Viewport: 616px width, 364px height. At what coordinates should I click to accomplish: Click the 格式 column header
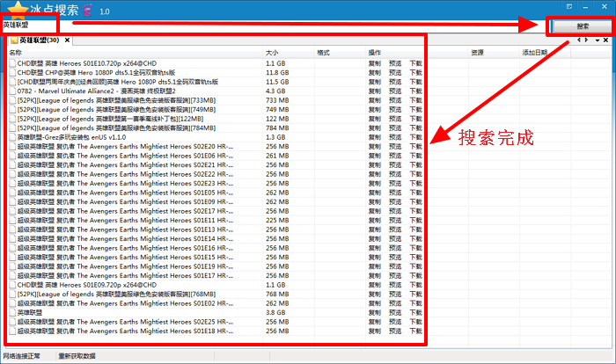coord(323,53)
